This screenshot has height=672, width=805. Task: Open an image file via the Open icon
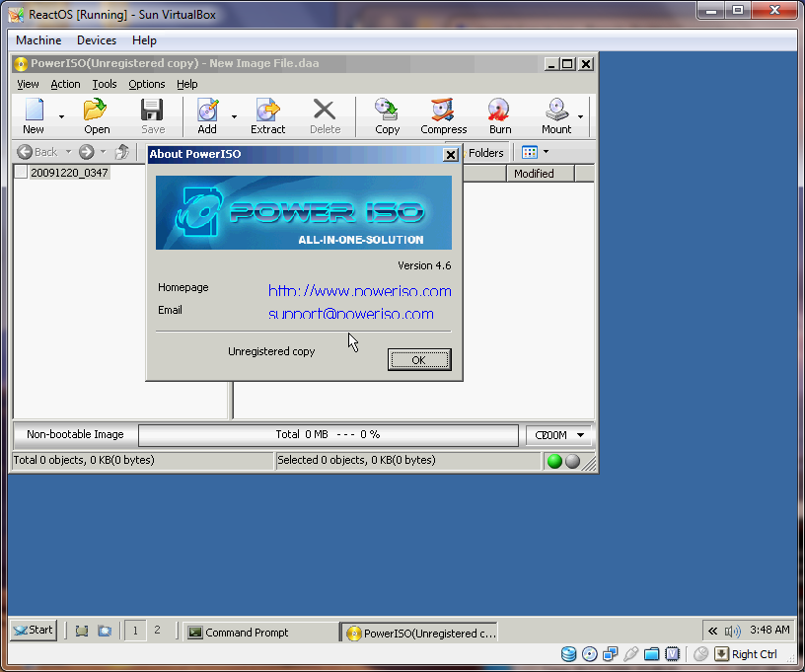click(x=97, y=115)
